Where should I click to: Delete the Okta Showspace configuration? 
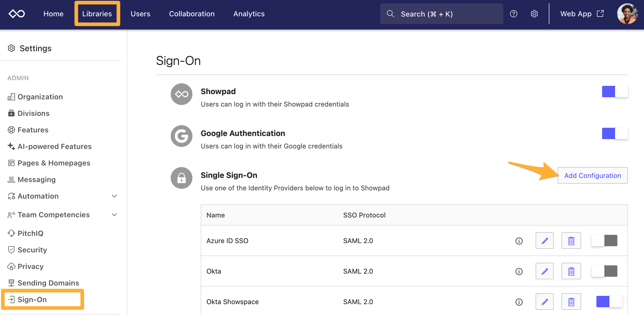571,302
